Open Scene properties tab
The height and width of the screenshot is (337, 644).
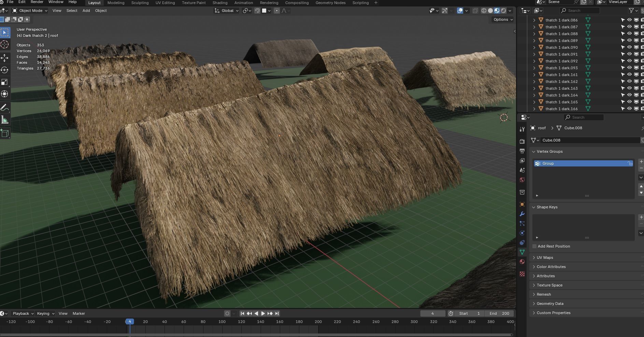point(522,170)
